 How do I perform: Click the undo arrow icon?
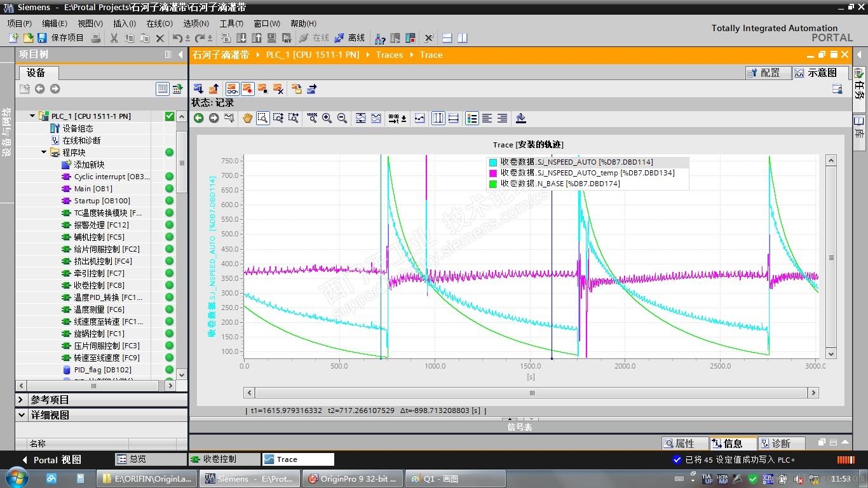(178, 38)
